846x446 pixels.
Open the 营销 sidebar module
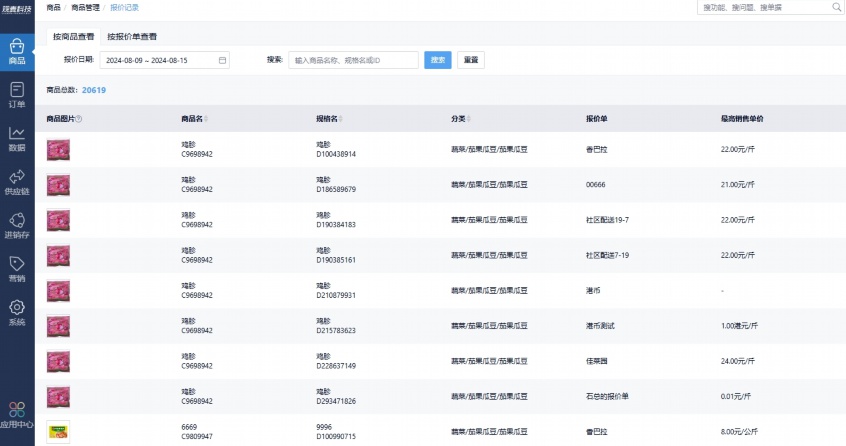(17, 270)
